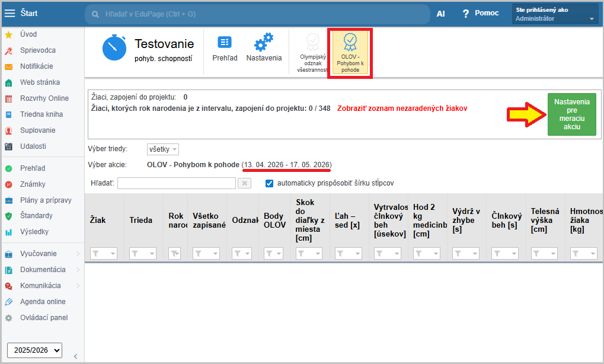Select OLOV - Pohybom k pohode badge

click(x=350, y=52)
